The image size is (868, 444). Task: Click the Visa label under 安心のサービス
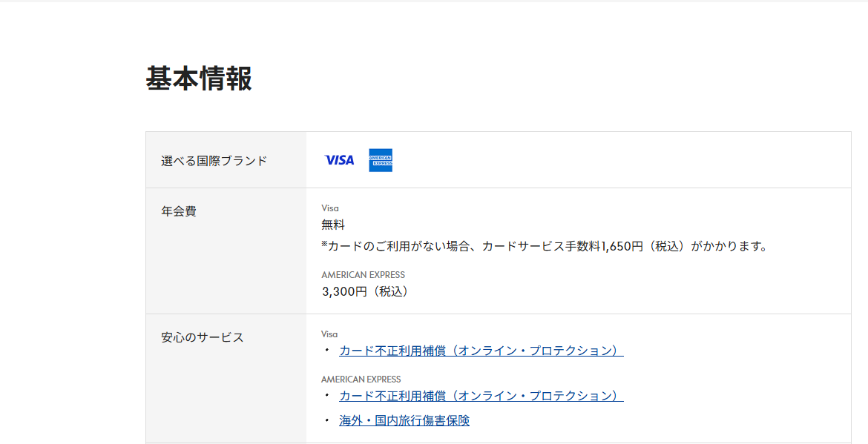pos(329,334)
